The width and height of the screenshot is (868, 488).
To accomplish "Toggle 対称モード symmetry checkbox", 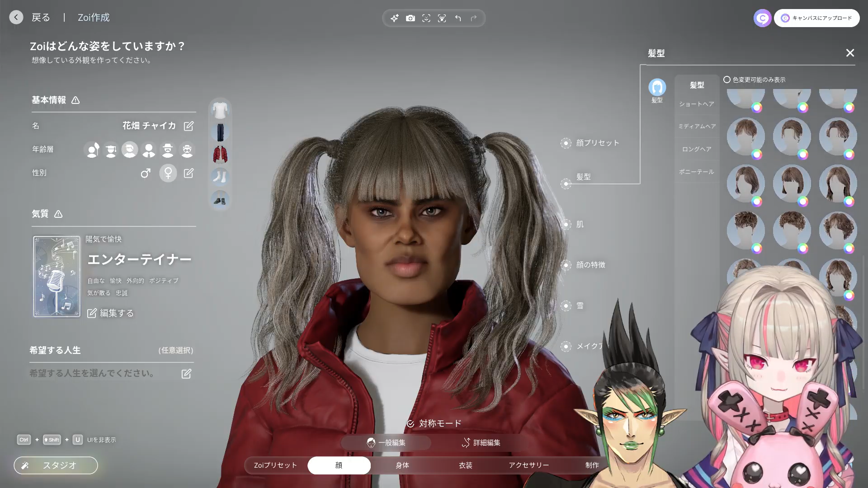I will tap(410, 424).
